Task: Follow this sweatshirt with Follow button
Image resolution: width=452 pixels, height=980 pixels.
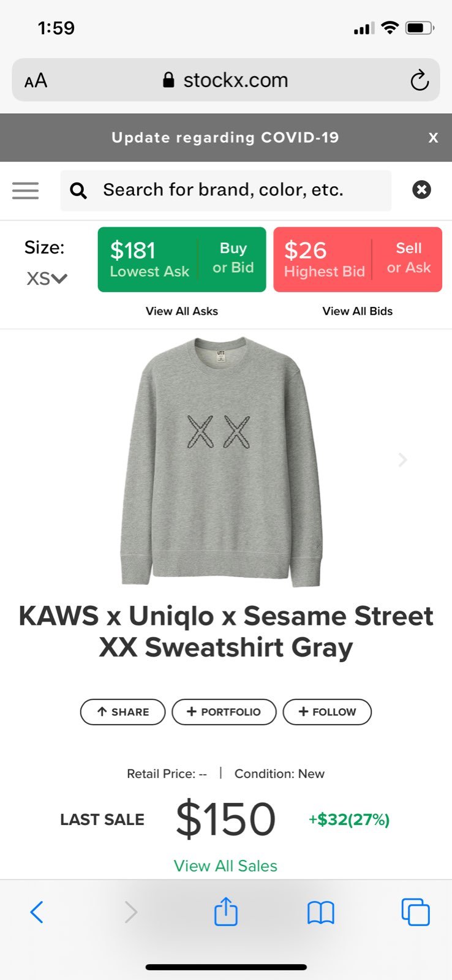Action: click(x=327, y=712)
